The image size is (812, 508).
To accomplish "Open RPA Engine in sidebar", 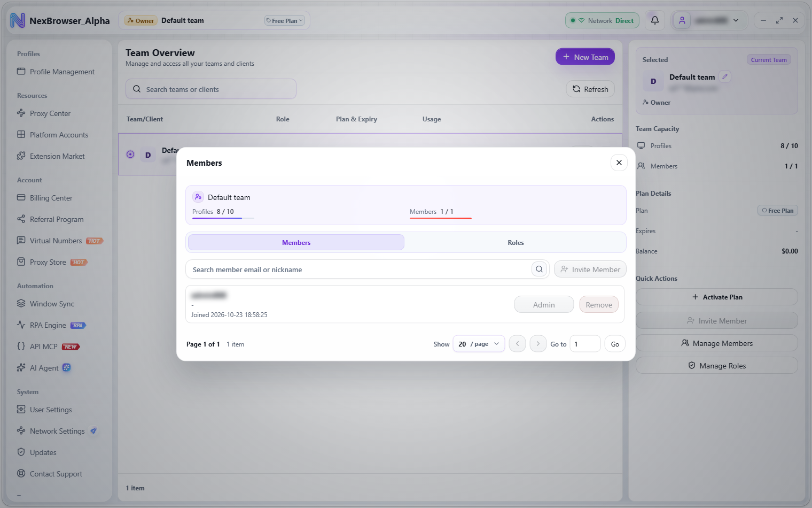I will pyautogui.click(x=51, y=325).
